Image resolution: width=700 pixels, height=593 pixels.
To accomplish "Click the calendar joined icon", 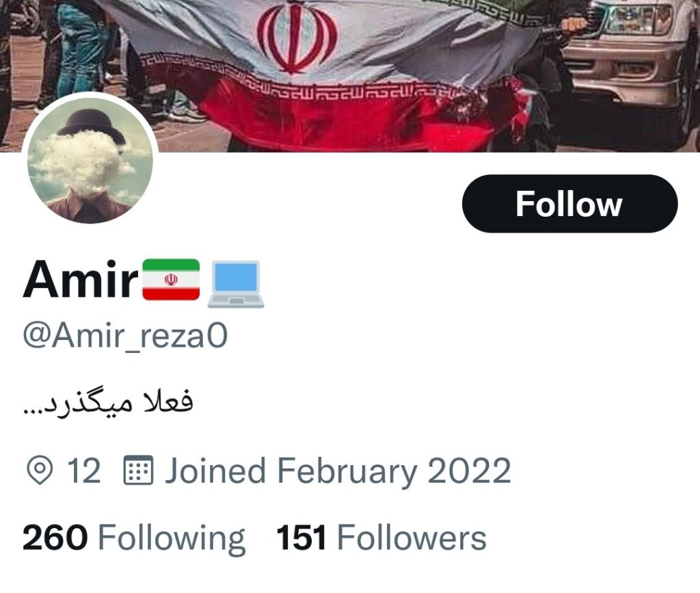I will coord(138,470).
